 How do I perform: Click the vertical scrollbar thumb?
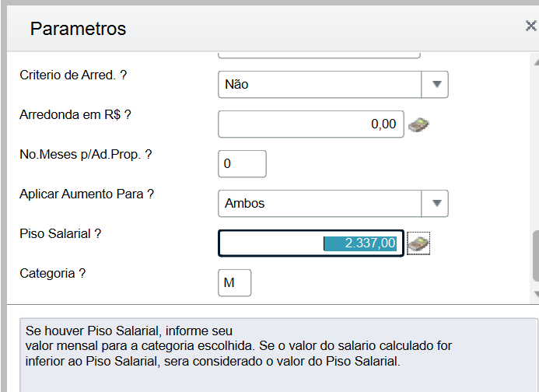tap(535, 255)
